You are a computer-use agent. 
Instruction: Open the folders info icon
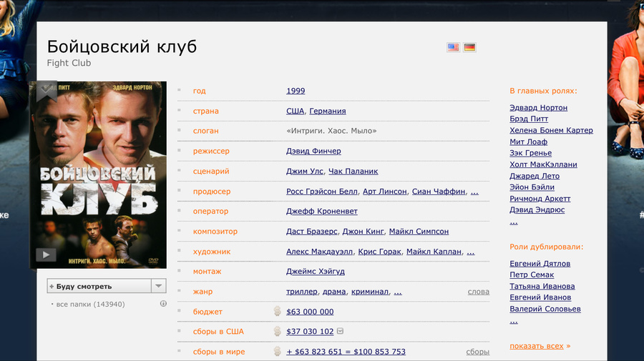(x=163, y=304)
